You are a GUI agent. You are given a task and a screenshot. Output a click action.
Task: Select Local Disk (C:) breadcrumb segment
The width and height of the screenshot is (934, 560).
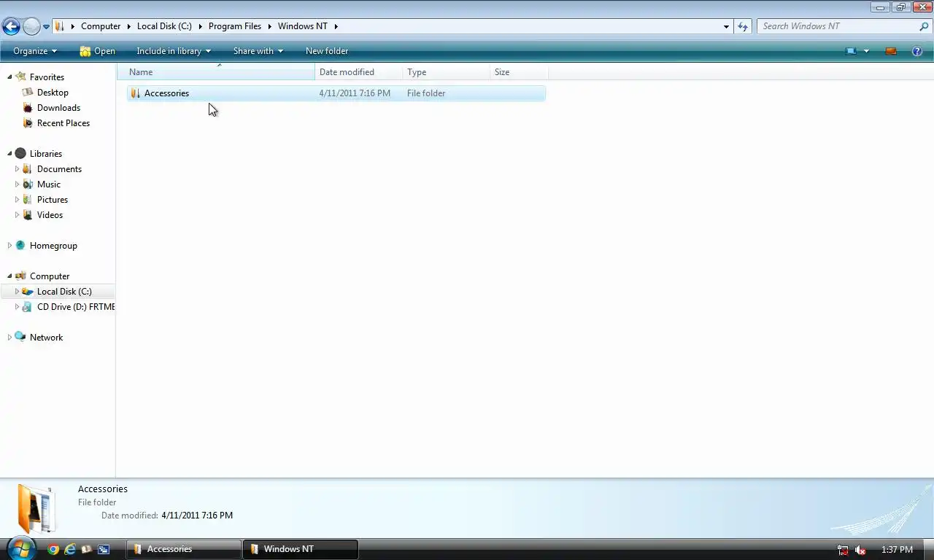164,26
